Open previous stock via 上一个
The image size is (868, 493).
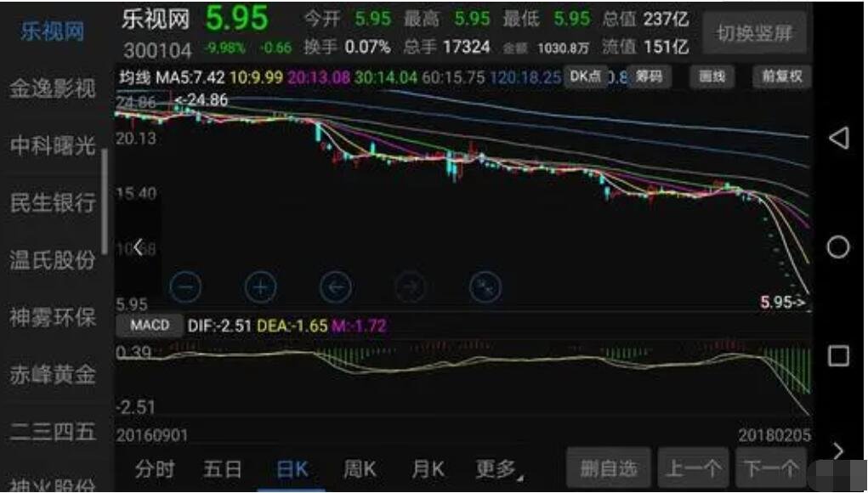[693, 468]
